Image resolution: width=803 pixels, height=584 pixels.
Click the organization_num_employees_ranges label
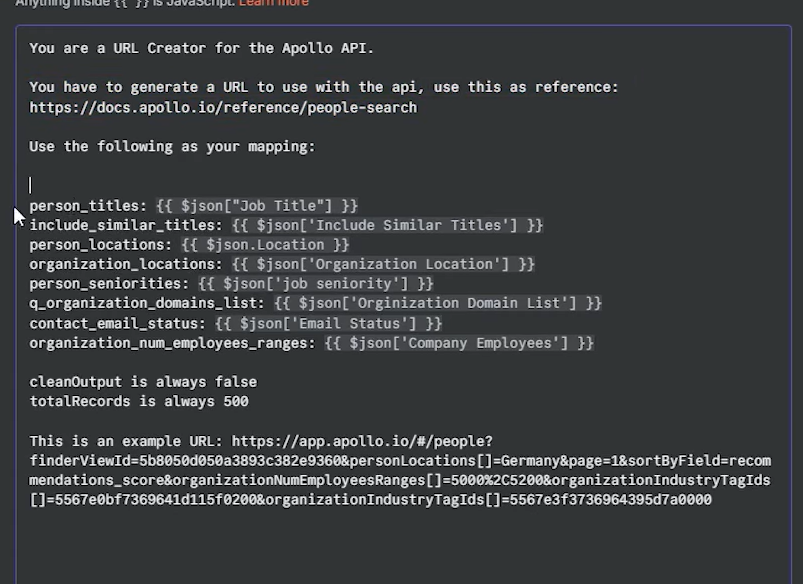coord(172,343)
